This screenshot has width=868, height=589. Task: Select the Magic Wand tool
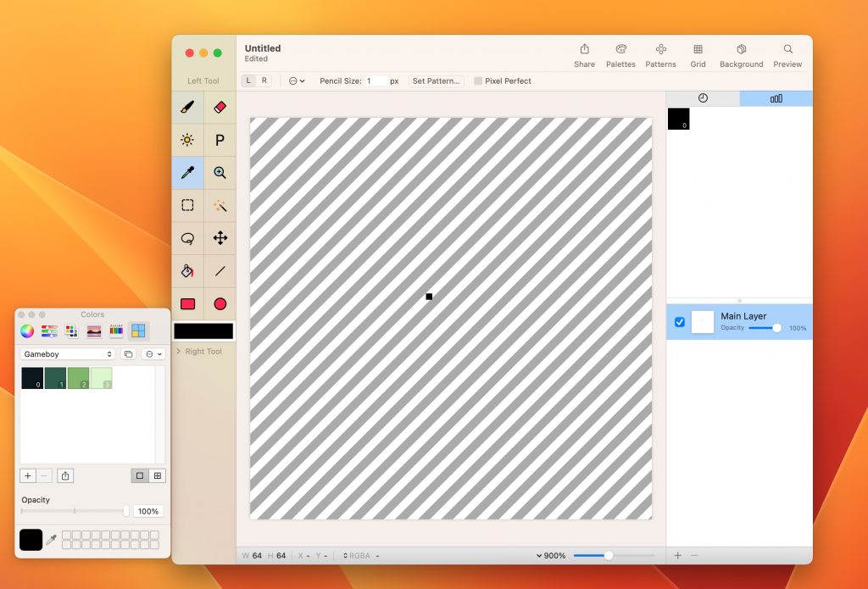click(x=220, y=205)
